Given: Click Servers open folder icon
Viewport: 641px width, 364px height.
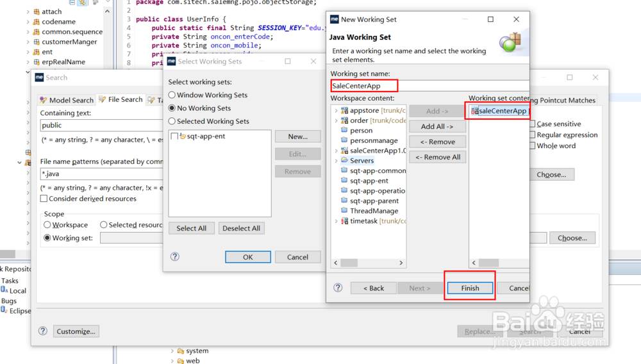Looking at the screenshot, I should (345, 160).
